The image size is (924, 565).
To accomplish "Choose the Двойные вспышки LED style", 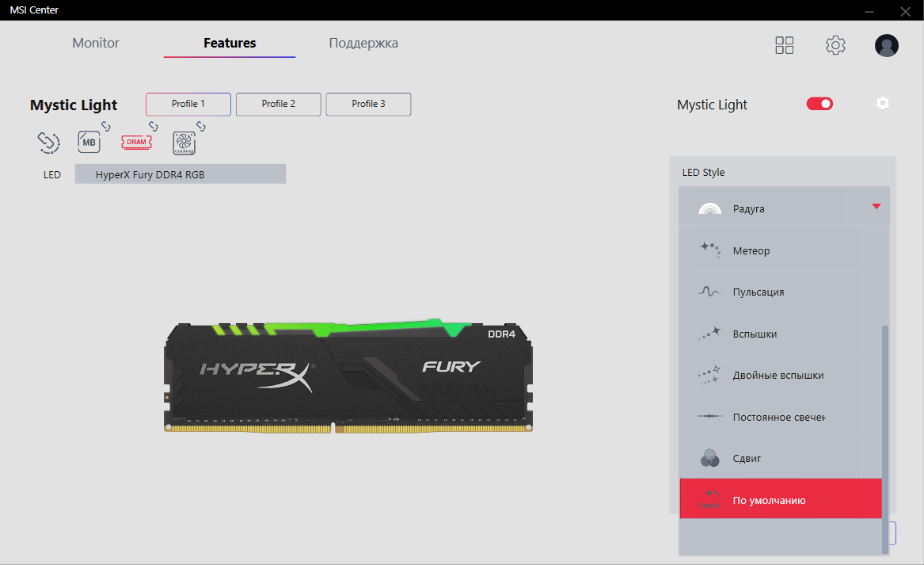I will coord(780,375).
